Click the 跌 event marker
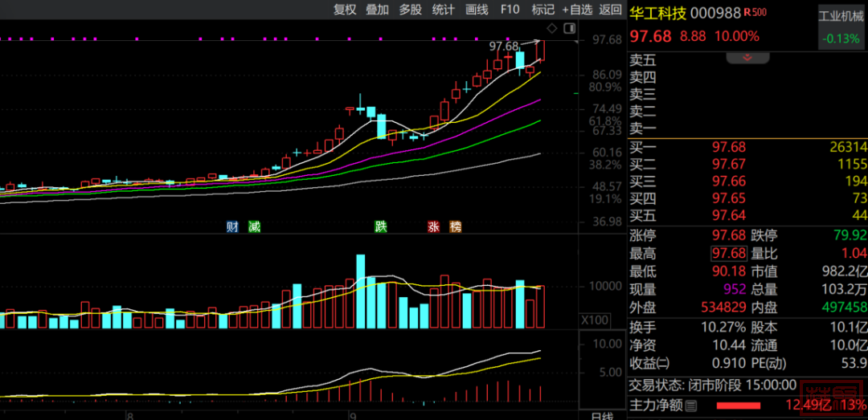 pyautogui.click(x=381, y=226)
